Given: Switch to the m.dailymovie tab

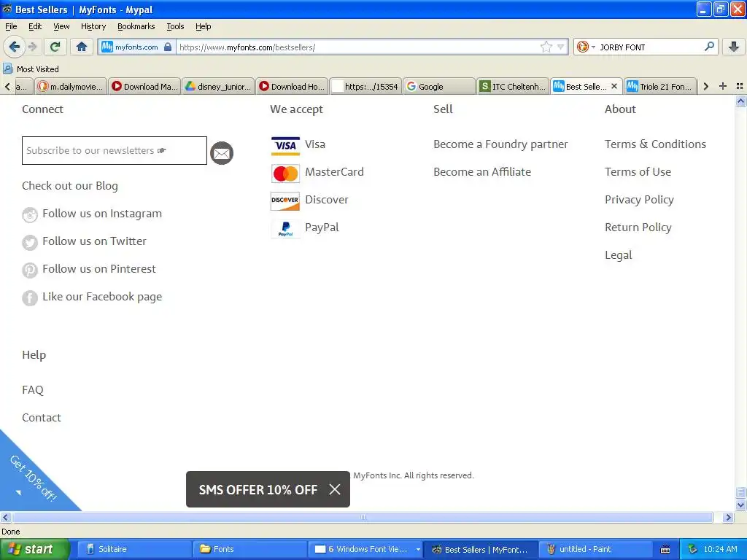Looking at the screenshot, I should pyautogui.click(x=71, y=86).
